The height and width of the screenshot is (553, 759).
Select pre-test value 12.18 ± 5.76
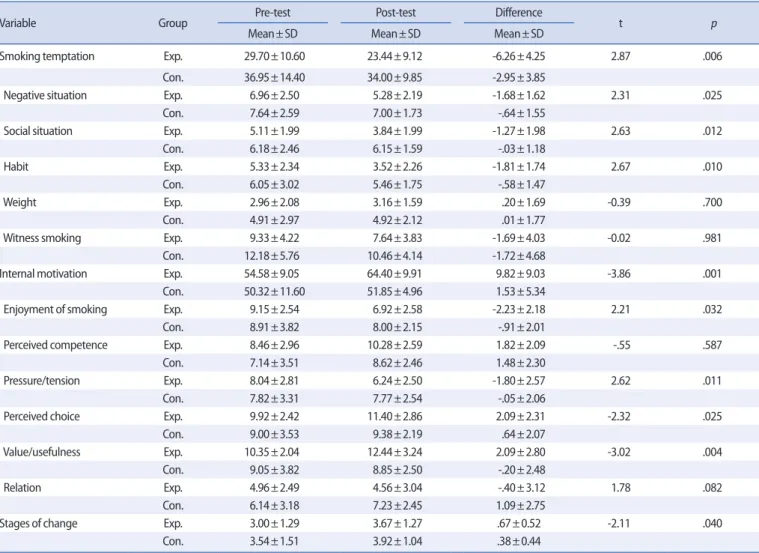pos(274,256)
